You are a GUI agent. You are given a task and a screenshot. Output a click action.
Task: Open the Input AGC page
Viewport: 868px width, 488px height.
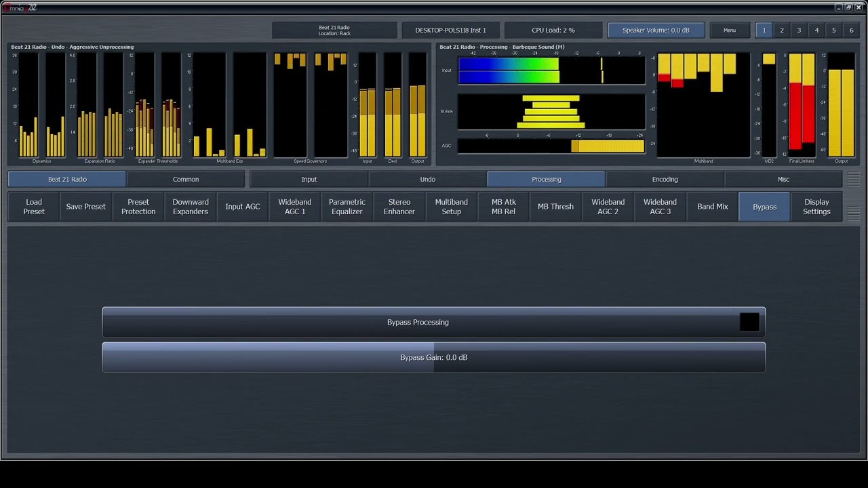click(243, 207)
